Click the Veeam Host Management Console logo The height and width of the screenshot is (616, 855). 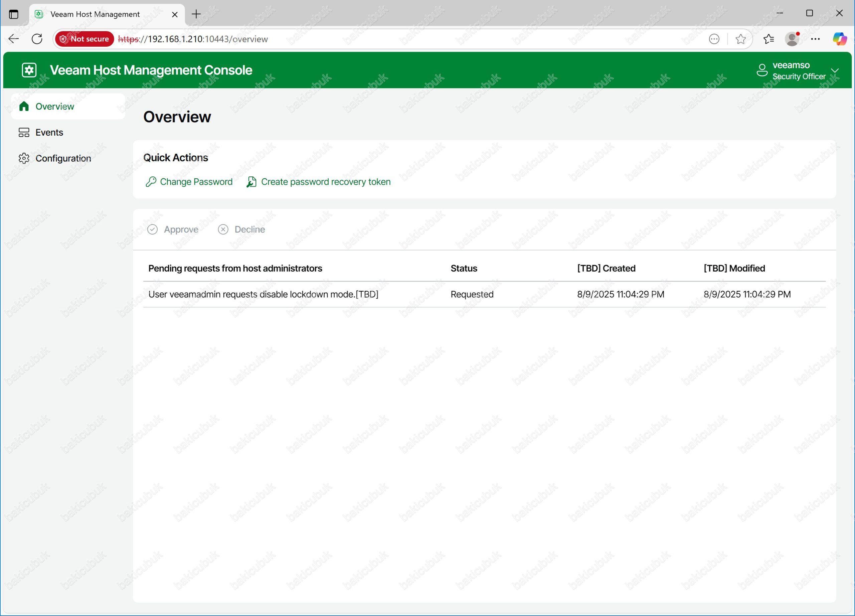click(x=29, y=70)
